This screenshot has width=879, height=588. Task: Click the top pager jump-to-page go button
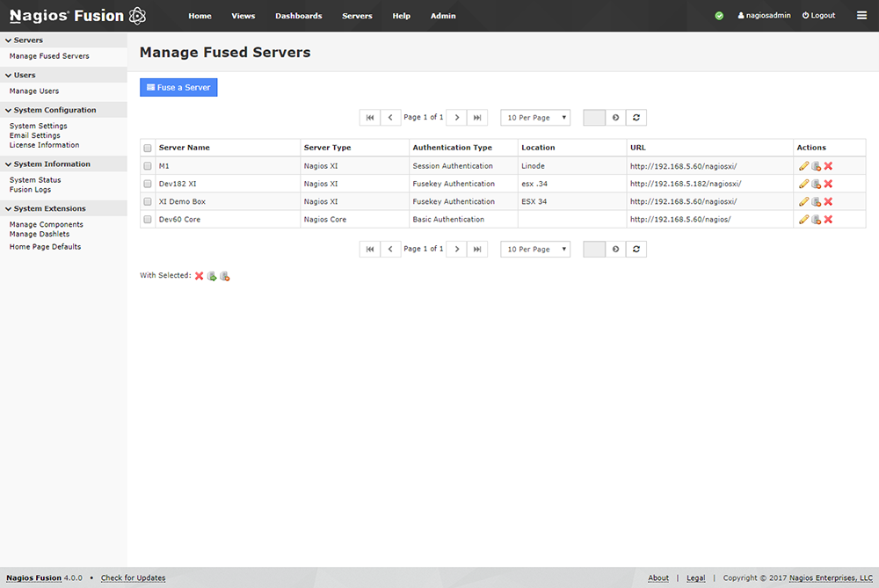[x=615, y=118]
